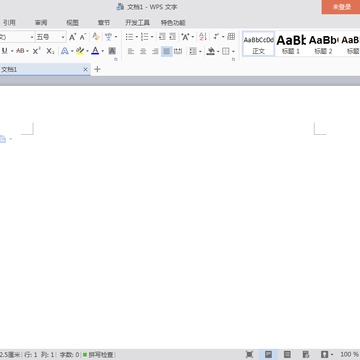Select the active justify alignment button
This screenshot has width=360, height=360.
click(167, 51)
